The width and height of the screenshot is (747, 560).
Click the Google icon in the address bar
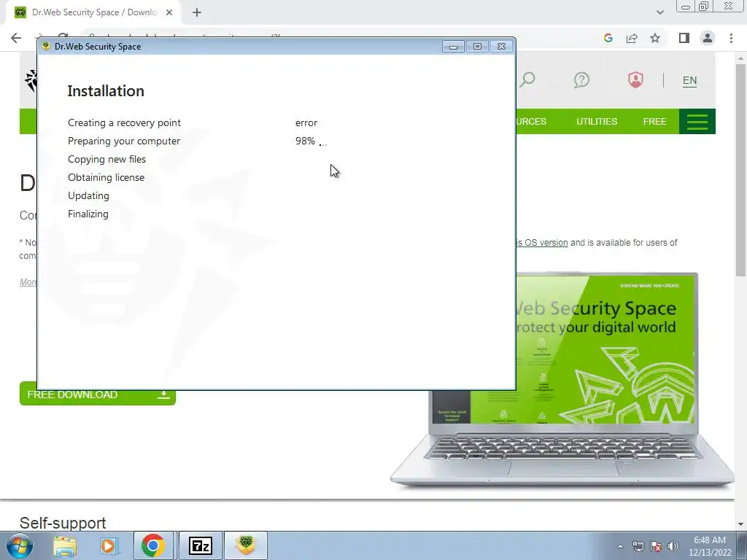(x=608, y=38)
